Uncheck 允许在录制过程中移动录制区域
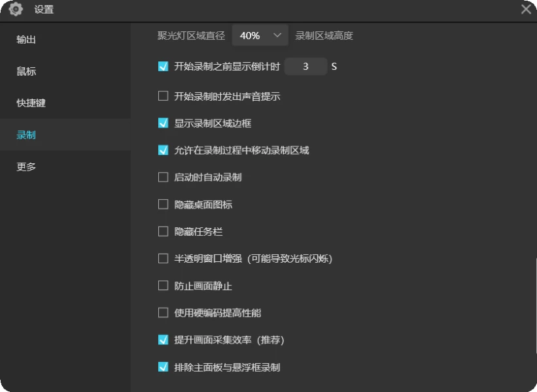This screenshot has height=392, width=537. click(x=164, y=150)
